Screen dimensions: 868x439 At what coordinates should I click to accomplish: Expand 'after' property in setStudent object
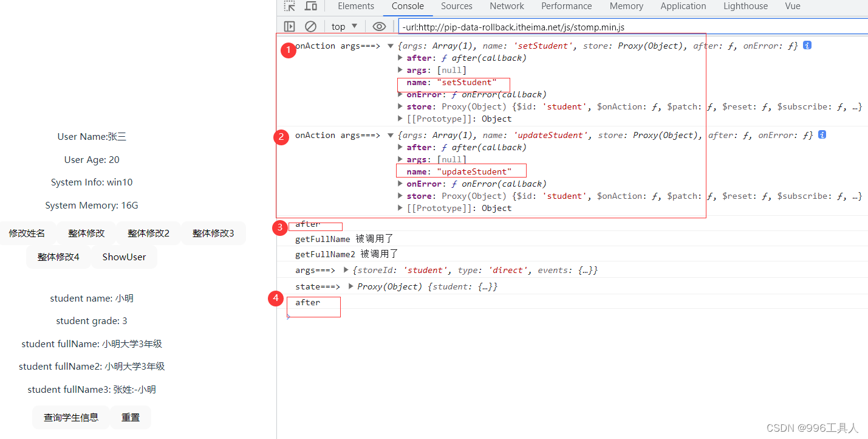400,58
